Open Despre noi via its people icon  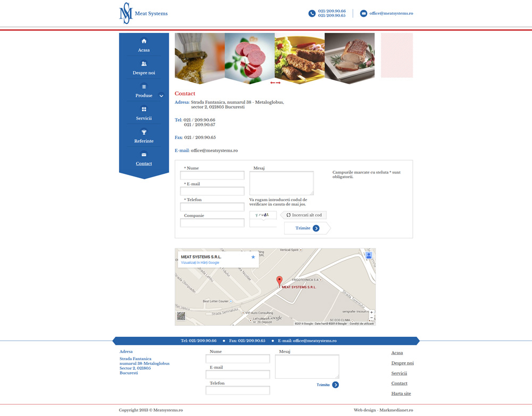[x=144, y=64]
